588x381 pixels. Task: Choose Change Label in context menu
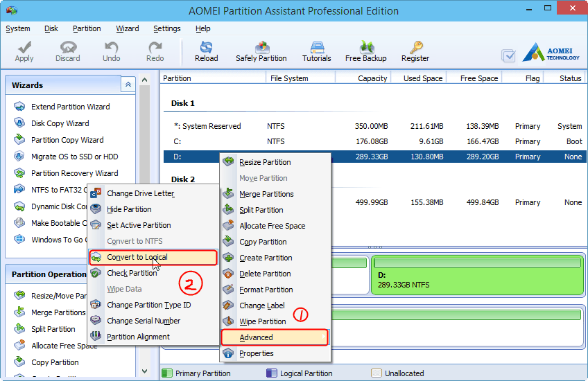(x=275, y=305)
